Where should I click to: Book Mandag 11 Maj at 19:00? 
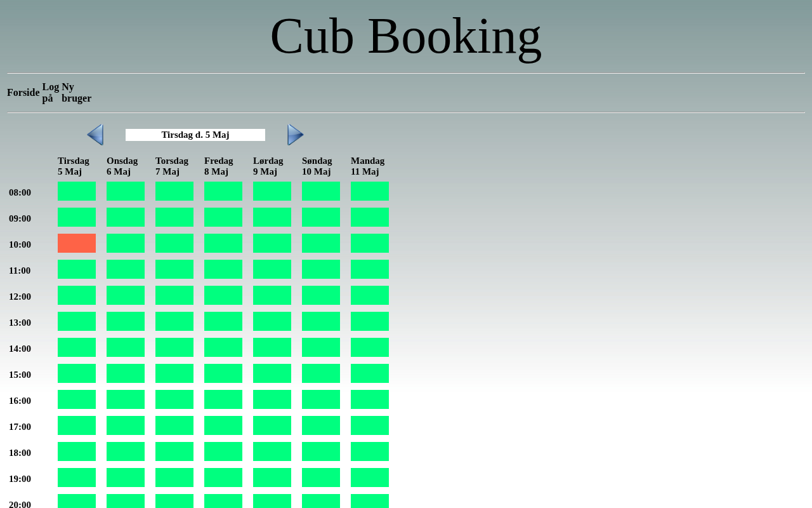click(370, 478)
